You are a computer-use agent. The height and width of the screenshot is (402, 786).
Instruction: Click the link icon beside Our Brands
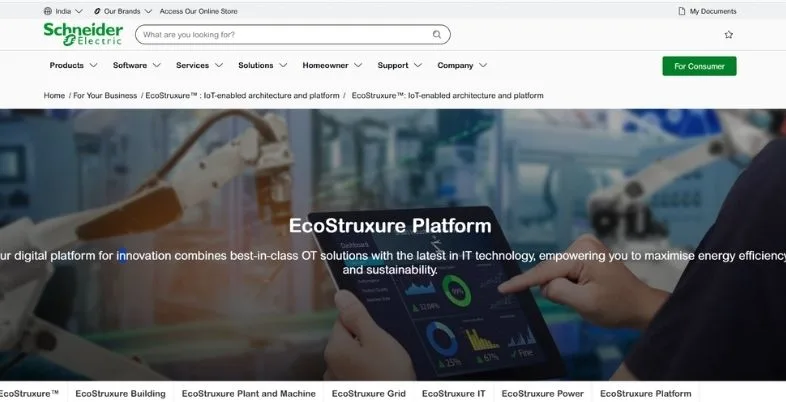pos(97,11)
